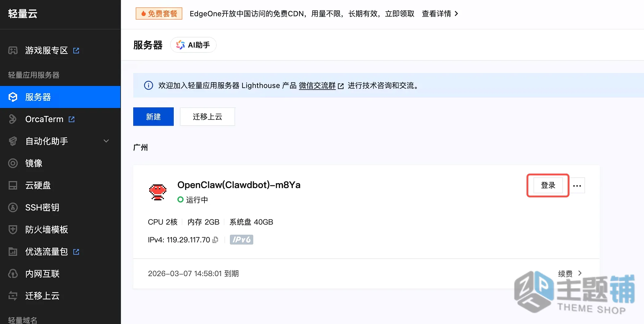Click the 续费 link
The height and width of the screenshot is (324, 644).
(x=565, y=273)
